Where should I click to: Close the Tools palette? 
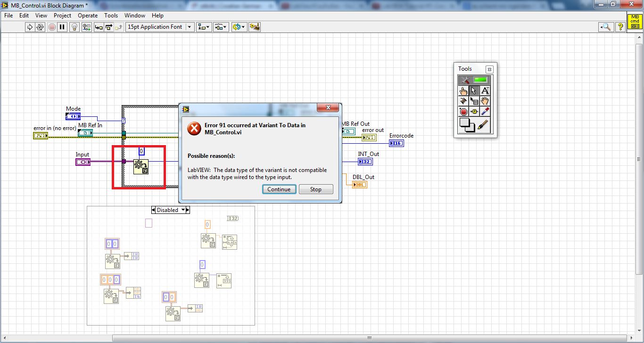489,69
